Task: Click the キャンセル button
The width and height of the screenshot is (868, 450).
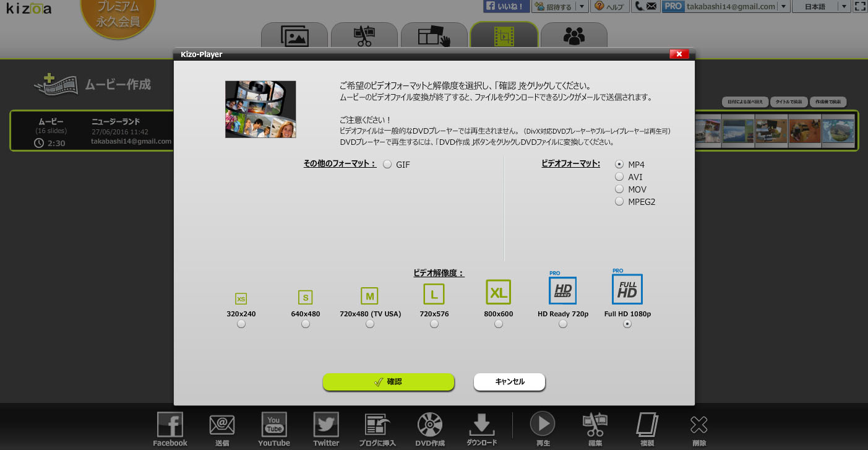Action: click(x=509, y=382)
